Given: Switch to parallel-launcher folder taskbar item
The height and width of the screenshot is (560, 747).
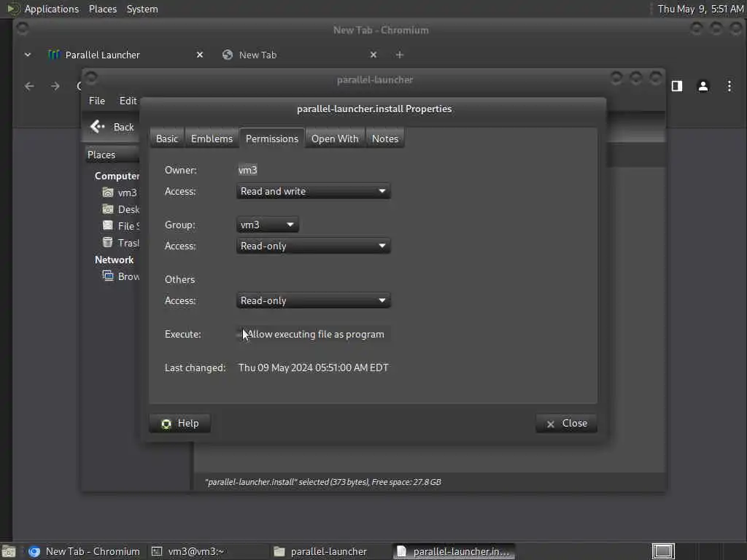Looking at the screenshot, I should 329,551.
